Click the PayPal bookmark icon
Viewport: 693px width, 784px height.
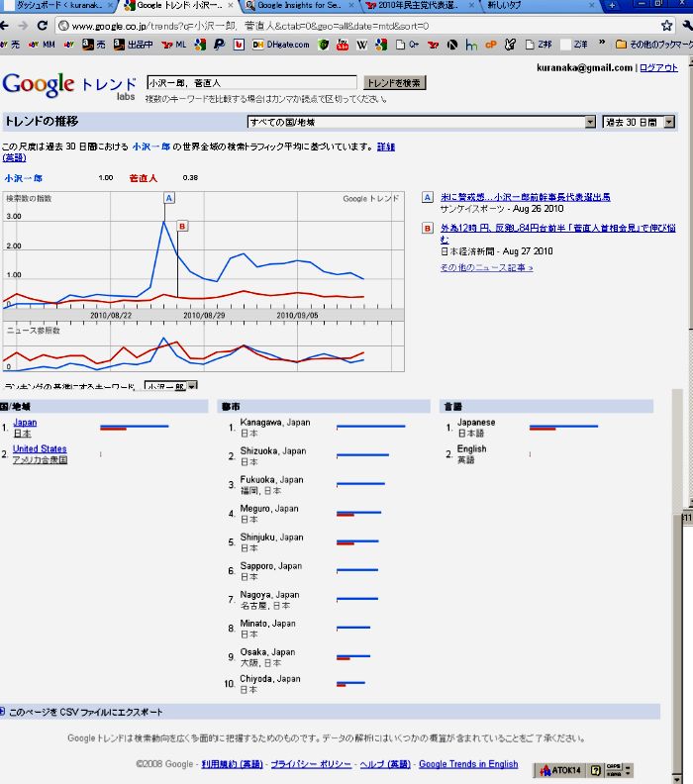(x=219, y=45)
